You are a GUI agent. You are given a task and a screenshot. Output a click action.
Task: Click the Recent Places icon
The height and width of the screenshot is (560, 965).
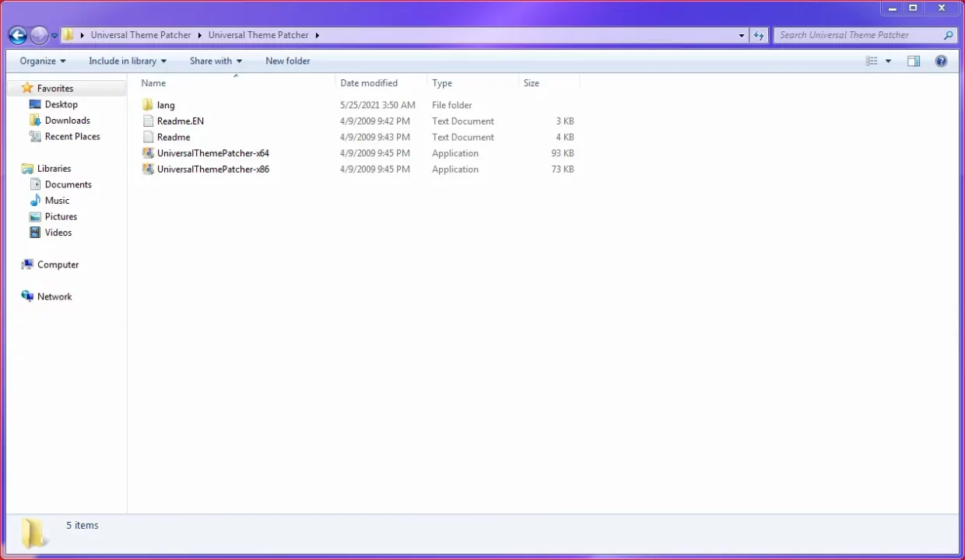(x=35, y=136)
